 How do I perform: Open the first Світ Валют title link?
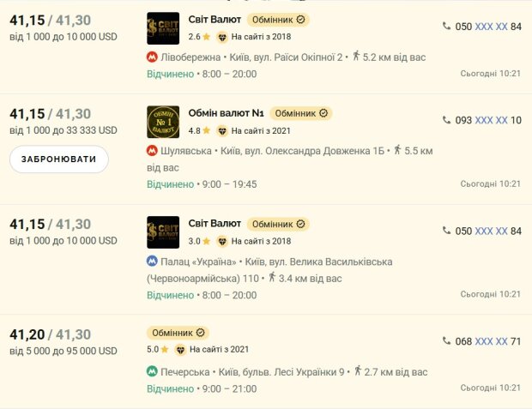(215, 20)
